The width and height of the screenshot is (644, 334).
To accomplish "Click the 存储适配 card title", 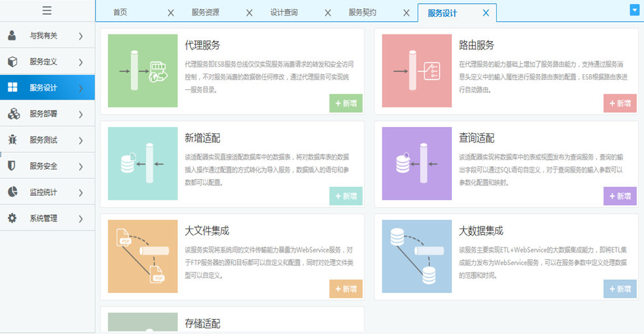I will tap(203, 324).
